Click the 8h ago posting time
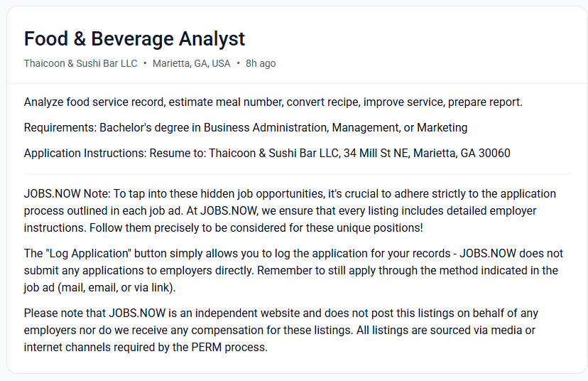Viewport: 588px width, 381px height. point(261,63)
